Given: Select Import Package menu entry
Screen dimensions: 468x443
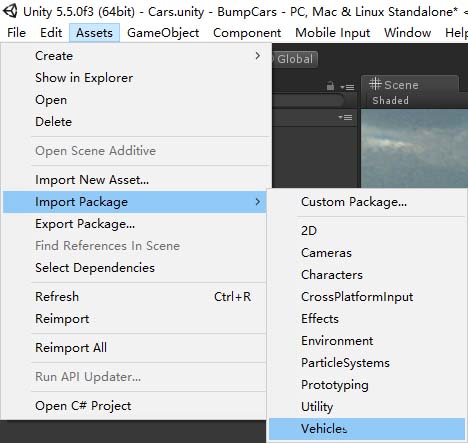Looking at the screenshot, I should point(134,202).
